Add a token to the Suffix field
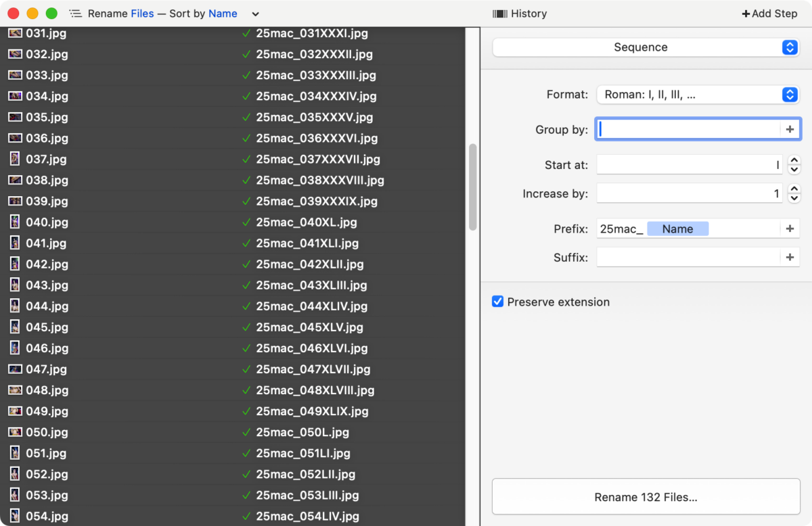This screenshot has width=812, height=526. click(790, 258)
